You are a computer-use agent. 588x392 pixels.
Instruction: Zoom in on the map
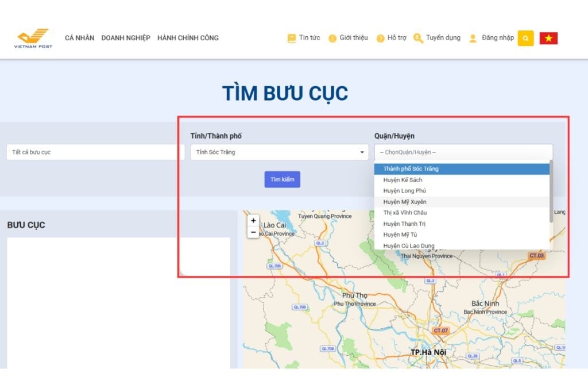coord(253,221)
